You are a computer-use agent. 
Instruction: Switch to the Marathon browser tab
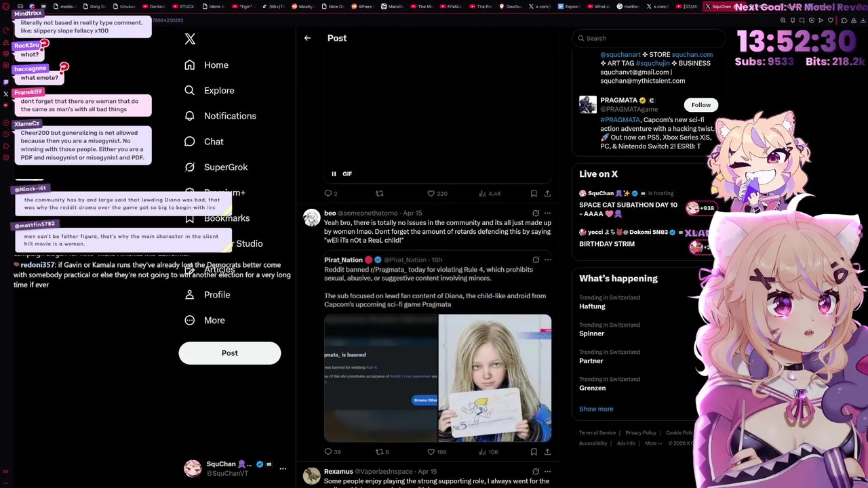click(393, 6)
